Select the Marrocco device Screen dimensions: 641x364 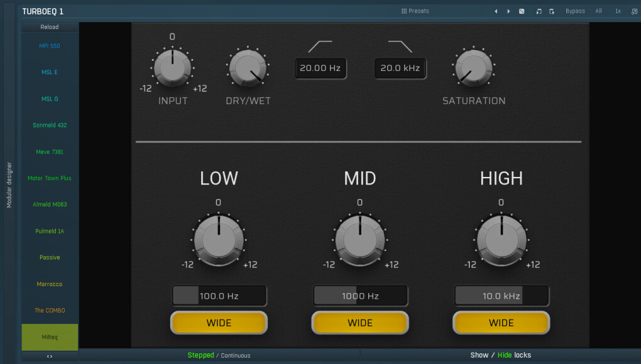pyautogui.click(x=50, y=284)
